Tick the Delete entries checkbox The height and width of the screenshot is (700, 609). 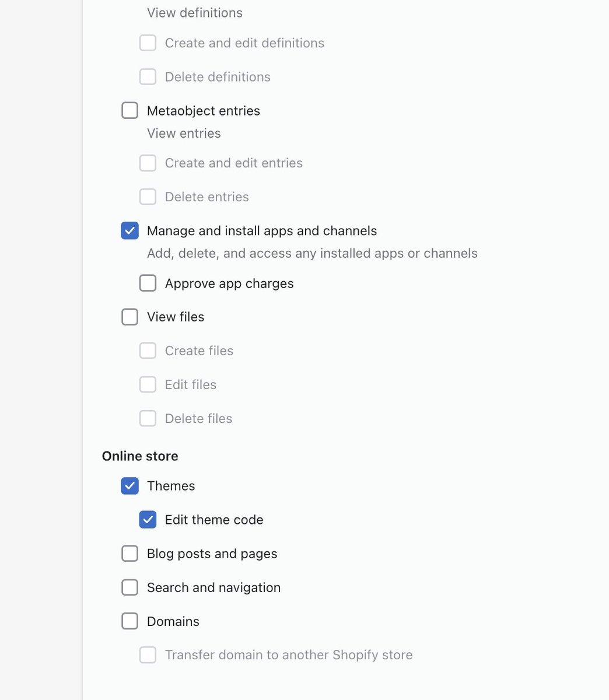(148, 197)
